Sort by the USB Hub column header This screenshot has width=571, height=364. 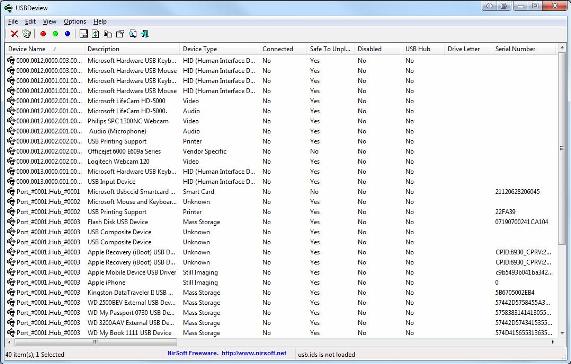pyautogui.click(x=424, y=49)
